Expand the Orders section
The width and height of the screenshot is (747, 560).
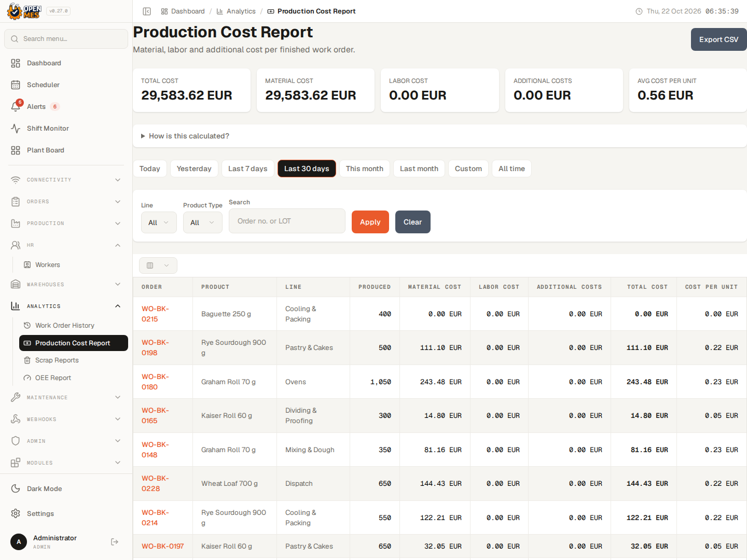point(66,202)
